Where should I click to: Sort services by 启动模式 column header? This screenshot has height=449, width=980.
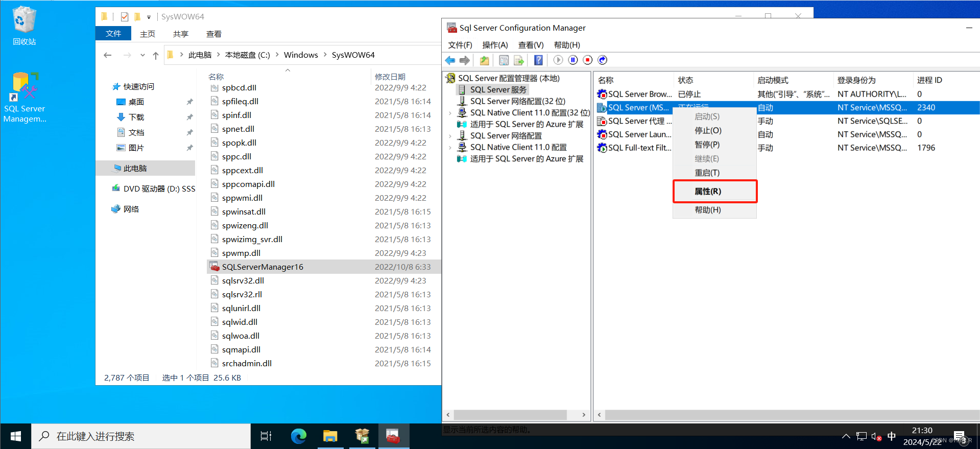[773, 80]
